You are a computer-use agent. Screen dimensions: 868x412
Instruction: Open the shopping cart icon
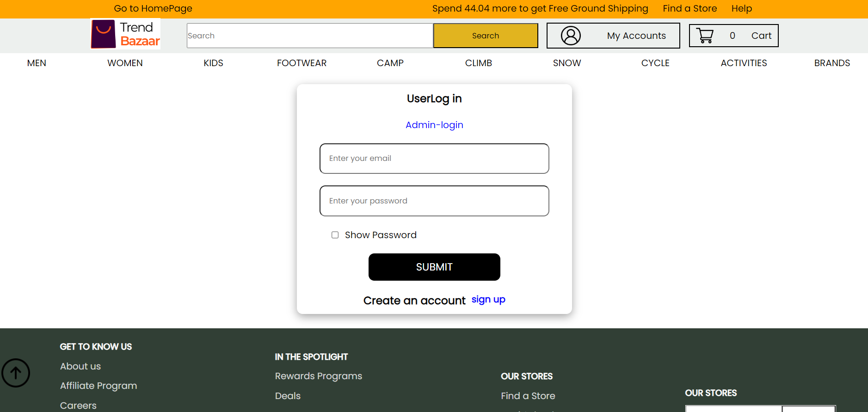pos(705,36)
